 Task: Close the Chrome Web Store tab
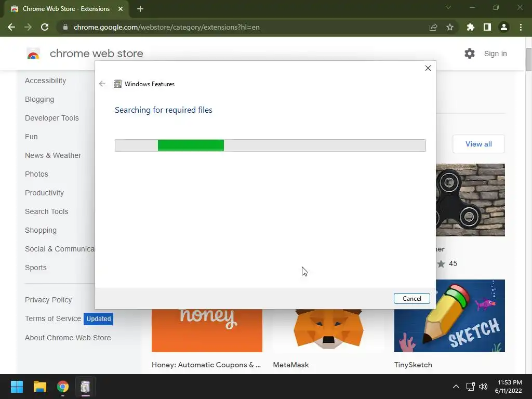121,9
